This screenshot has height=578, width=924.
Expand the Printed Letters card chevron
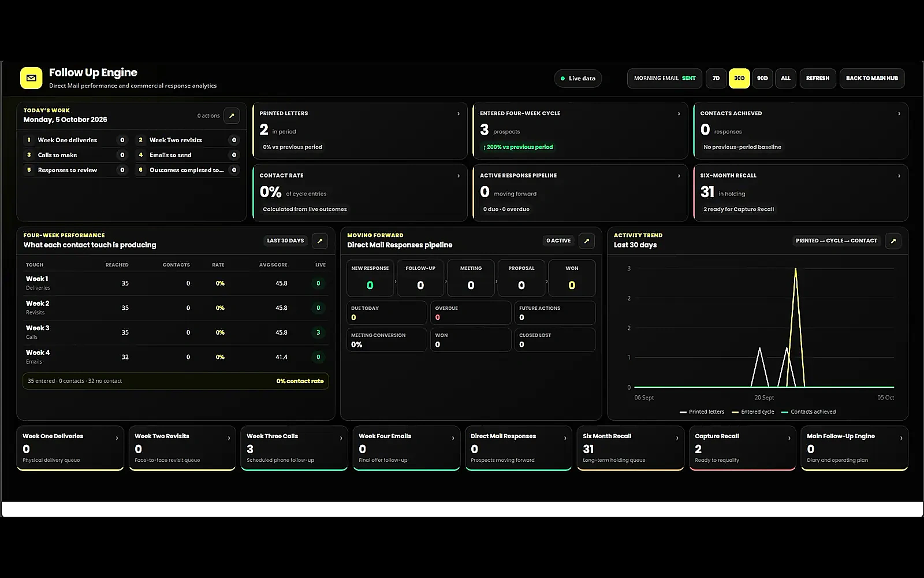tap(459, 114)
